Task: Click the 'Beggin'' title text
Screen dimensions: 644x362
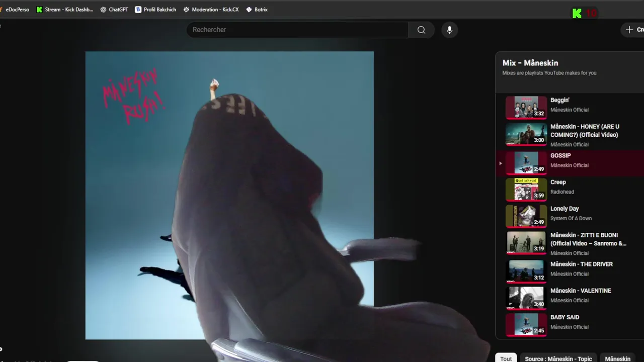Action: click(x=560, y=100)
